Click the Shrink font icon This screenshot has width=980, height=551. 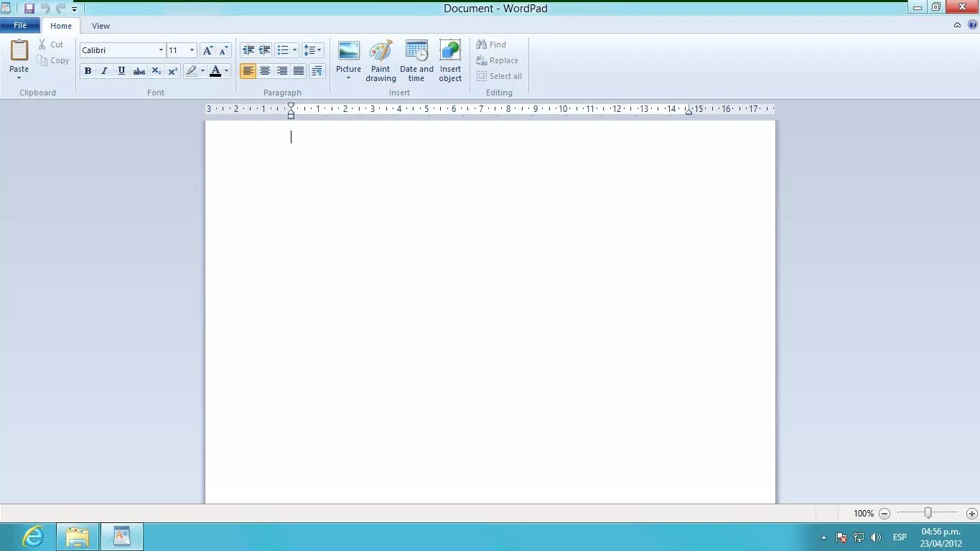pyautogui.click(x=224, y=50)
